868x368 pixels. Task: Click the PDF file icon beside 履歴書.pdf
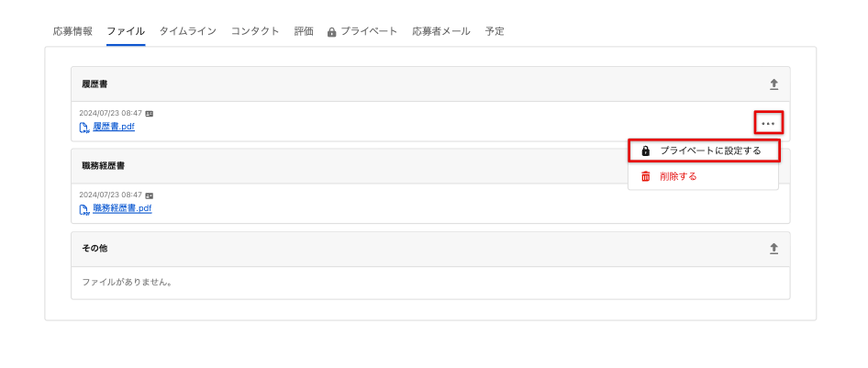point(84,128)
